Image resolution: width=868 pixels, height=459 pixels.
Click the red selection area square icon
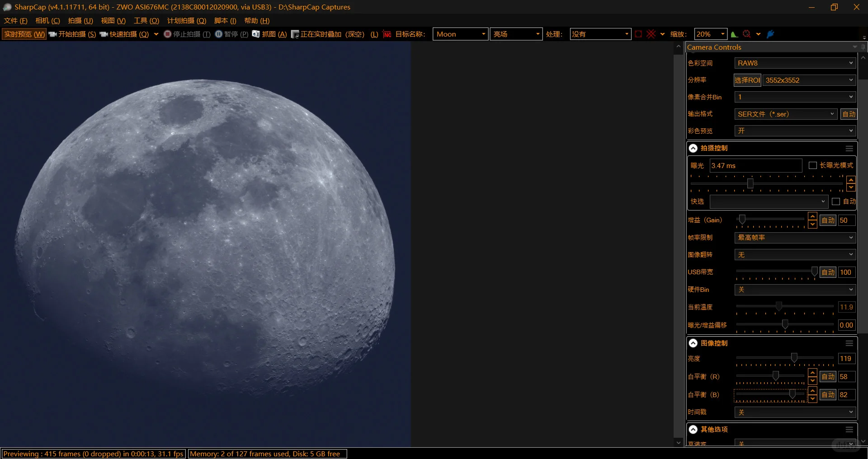click(638, 34)
